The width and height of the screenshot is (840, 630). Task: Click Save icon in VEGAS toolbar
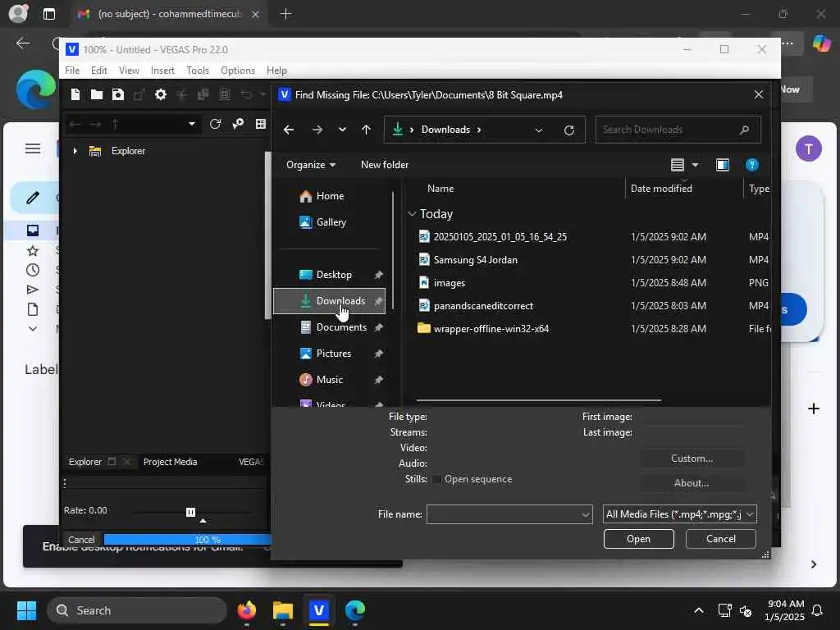118,95
